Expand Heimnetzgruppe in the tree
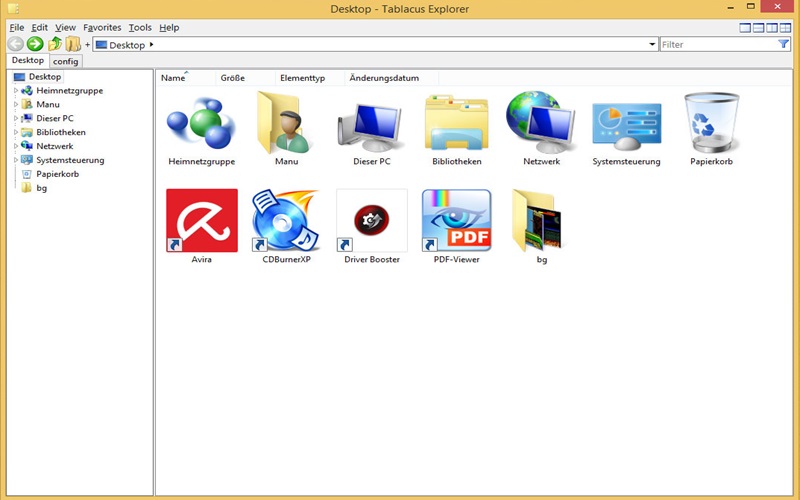800x500 pixels. [x=16, y=90]
